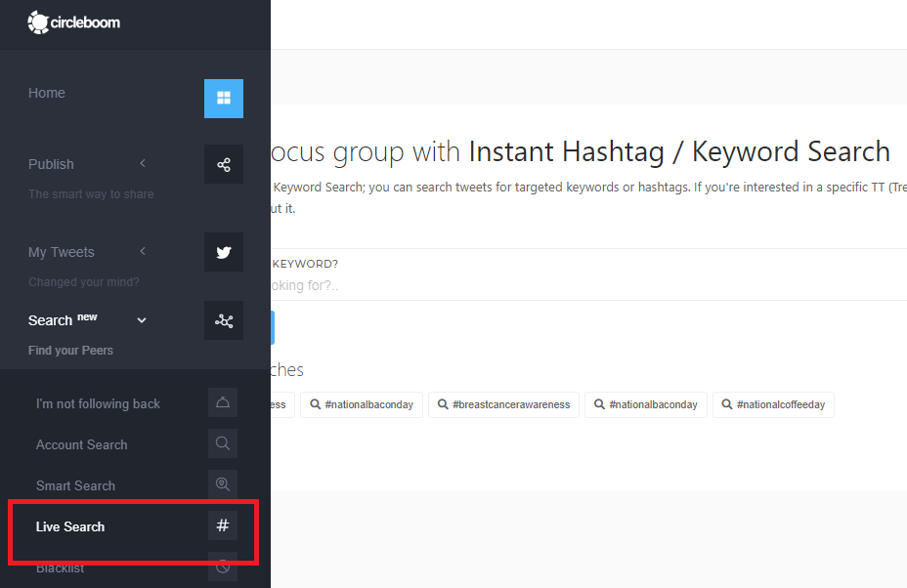Open I'm not following back
This screenshot has height=588, width=907.
(x=98, y=403)
